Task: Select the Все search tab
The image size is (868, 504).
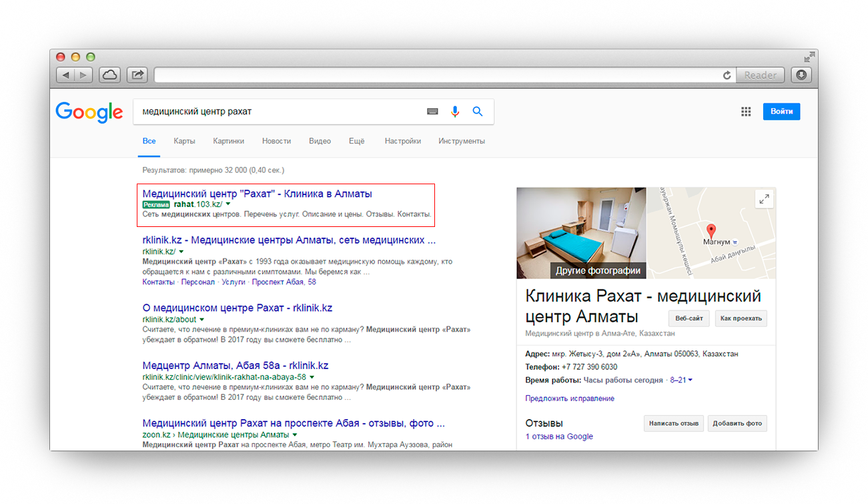Action: click(149, 142)
